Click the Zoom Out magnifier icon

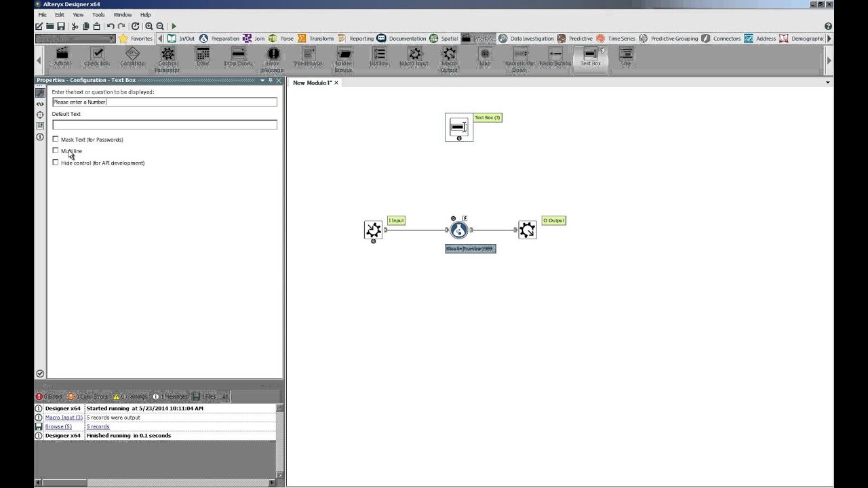click(160, 26)
